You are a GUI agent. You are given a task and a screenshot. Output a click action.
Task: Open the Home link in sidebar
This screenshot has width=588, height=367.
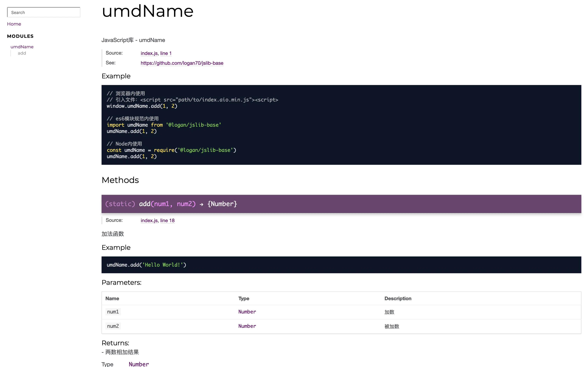click(x=14, y=24)
